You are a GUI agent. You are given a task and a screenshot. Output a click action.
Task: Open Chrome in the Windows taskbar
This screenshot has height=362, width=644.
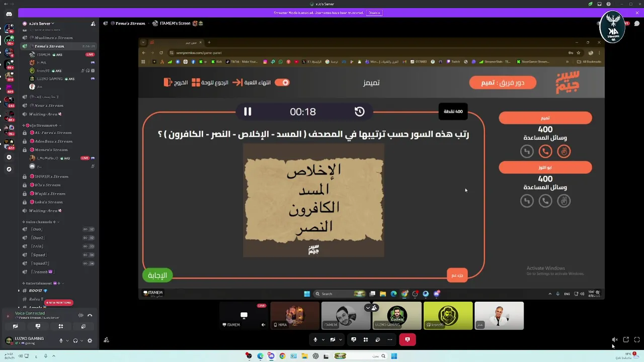tap(282, 356)
